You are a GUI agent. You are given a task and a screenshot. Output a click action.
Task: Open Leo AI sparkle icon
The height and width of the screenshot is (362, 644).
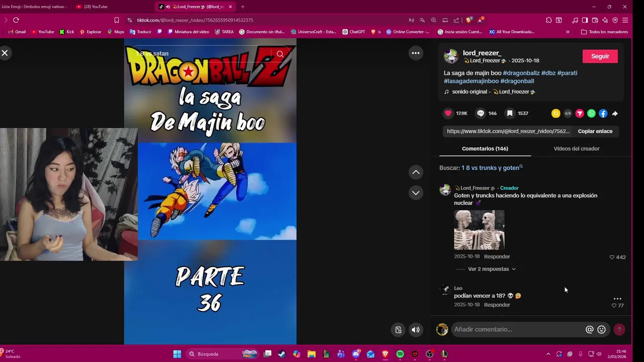(605, 20)
